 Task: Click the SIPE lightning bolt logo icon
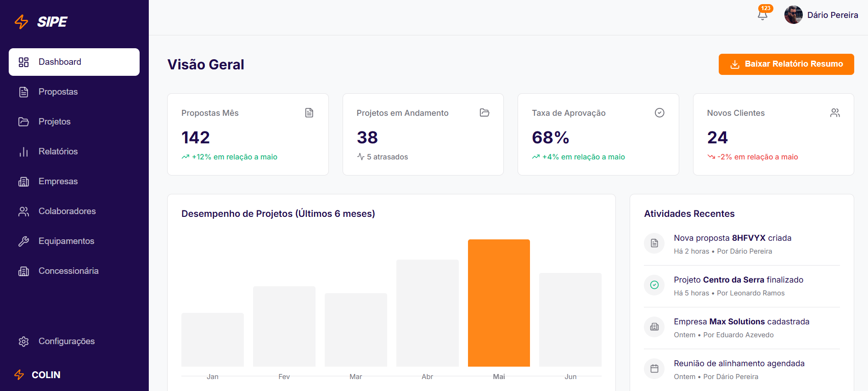coord(22,22)
